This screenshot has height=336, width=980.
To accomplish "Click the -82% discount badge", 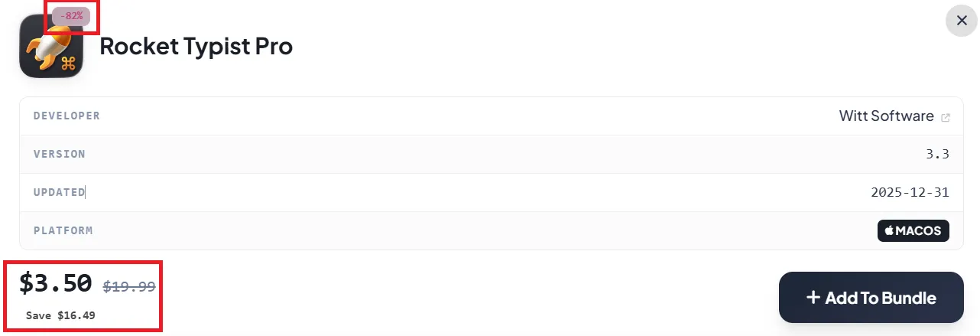I will [x=71, y=15].
